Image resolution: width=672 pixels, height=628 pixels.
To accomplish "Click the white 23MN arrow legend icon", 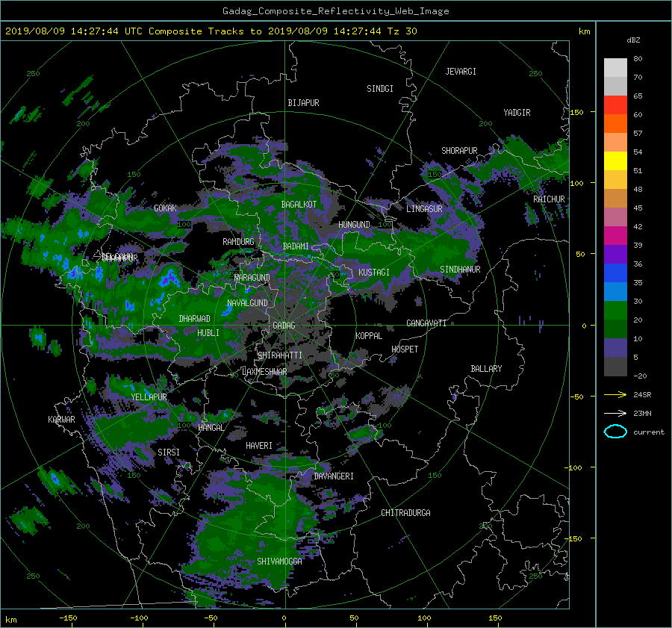I will pyautogui.click(x=615, y=413).
